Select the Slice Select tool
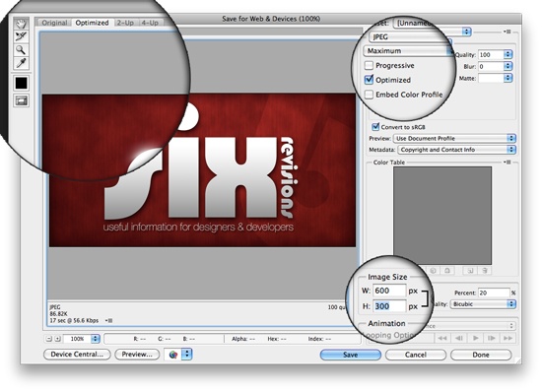 pyautogui.click(x=21, y=36)
